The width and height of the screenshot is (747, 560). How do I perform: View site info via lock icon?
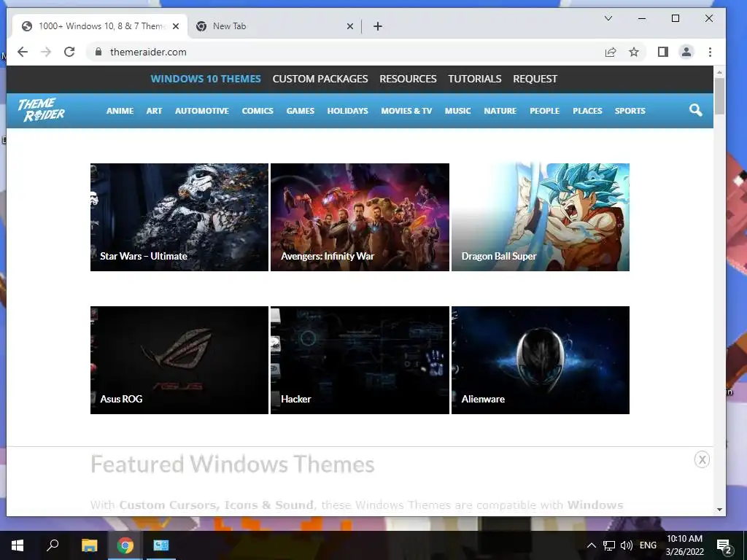[x=98, y=52]
